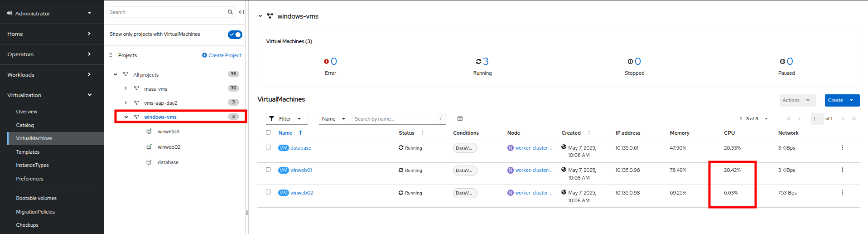Check the winweb01 row checkbox
Viewport: 868px width, 234px height.
click(x=268, y=170)
